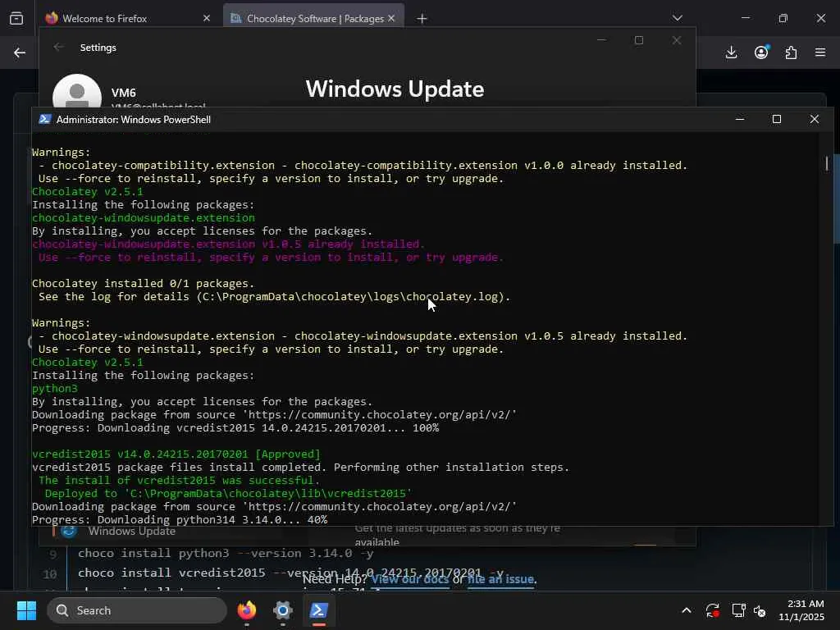Open Firefox extensions icon

pyautogui.click(x=791, y=52)
